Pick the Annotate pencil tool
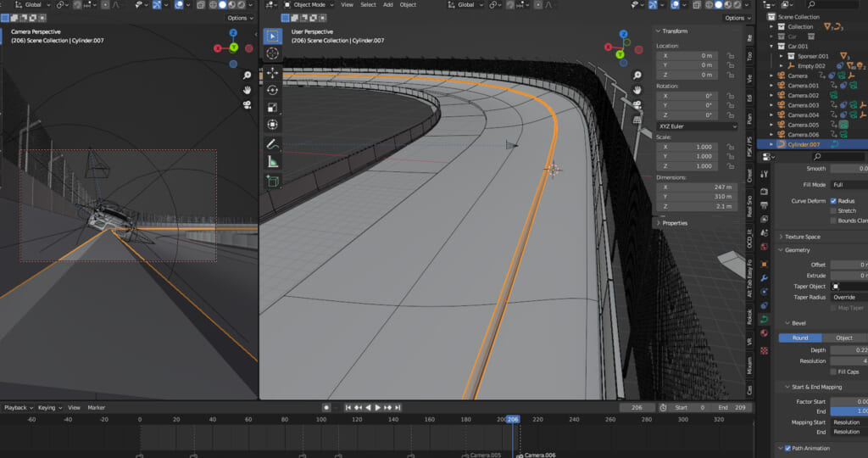Image resolution: width=868 pixels, height=458 pixels. (x=272, y=144)
